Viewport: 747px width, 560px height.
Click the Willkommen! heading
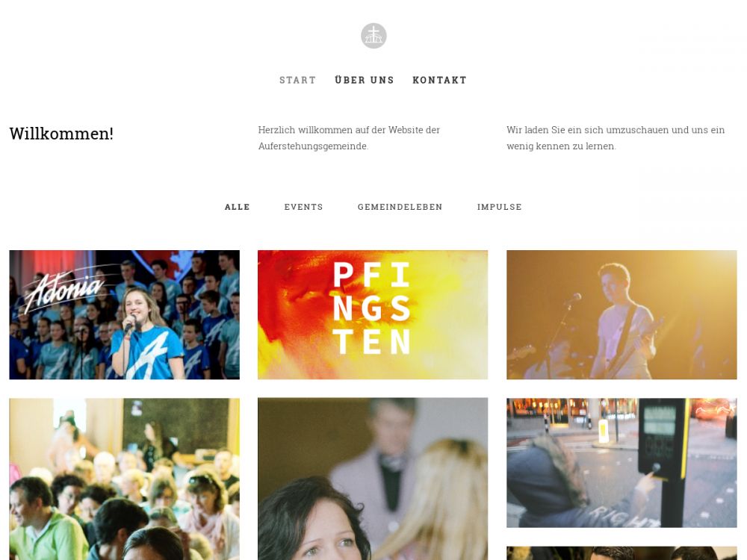point(61,134)
